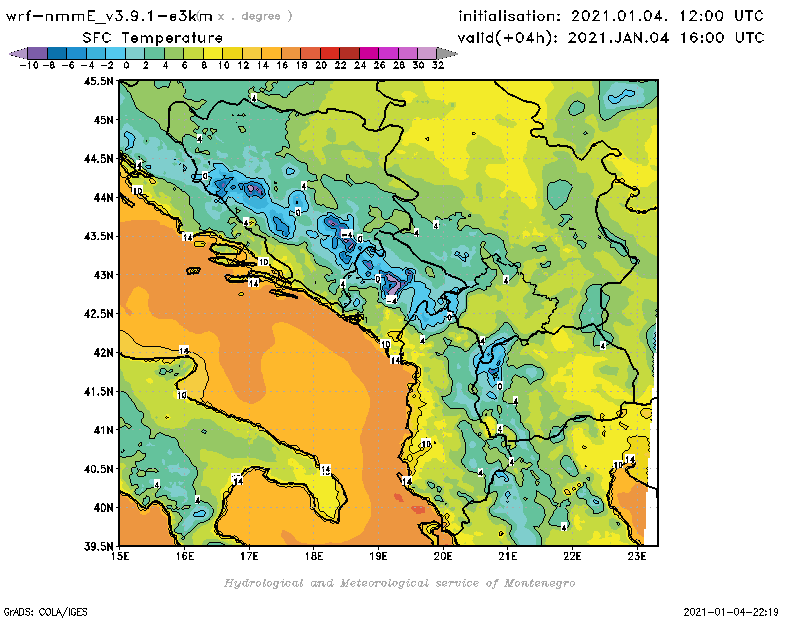Click the 18 to 20 red-orange legend swatch
The image size is (800, 618).
310,53
